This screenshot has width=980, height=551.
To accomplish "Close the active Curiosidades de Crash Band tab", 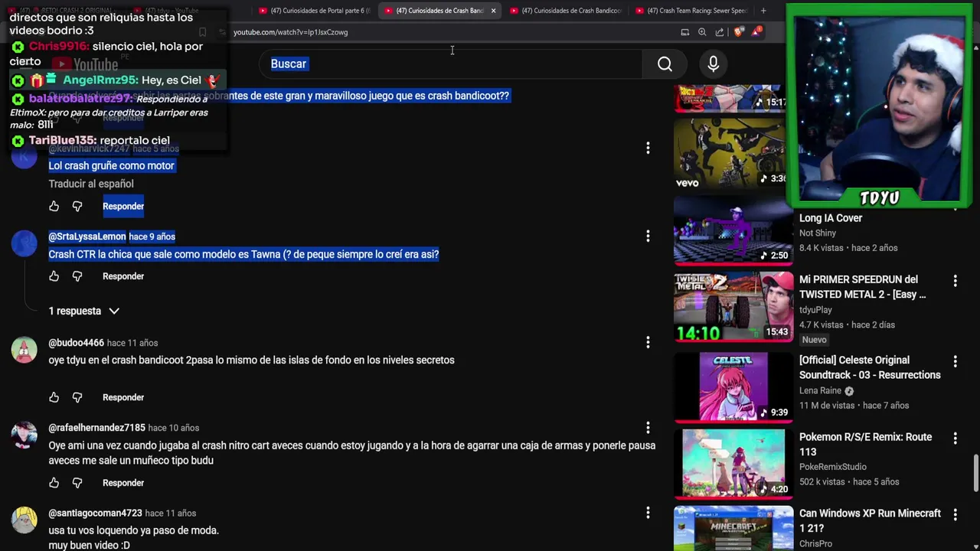I will pos(493,11).
